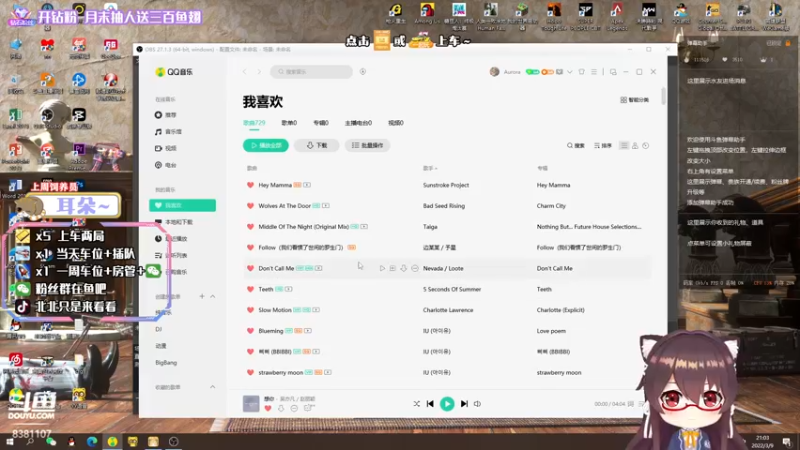
Task: Download Don't Call Me via row icon
Action: tap(404, 268)
